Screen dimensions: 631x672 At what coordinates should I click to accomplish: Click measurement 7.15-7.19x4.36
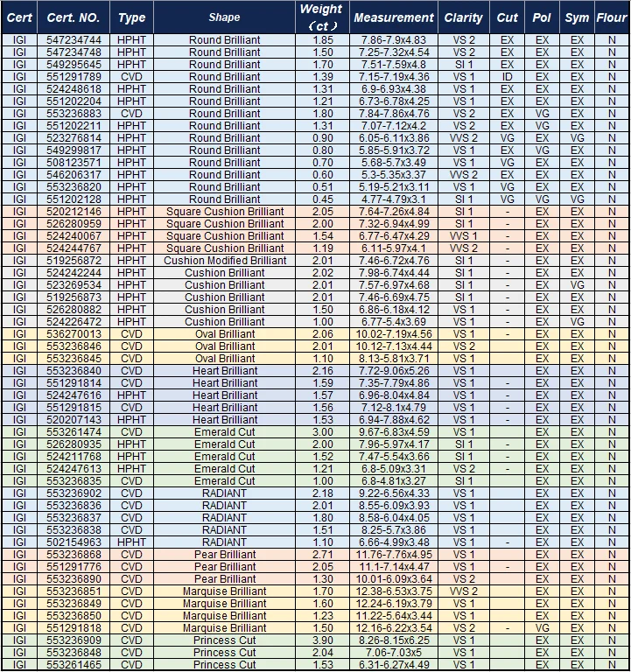coord(394,77)
